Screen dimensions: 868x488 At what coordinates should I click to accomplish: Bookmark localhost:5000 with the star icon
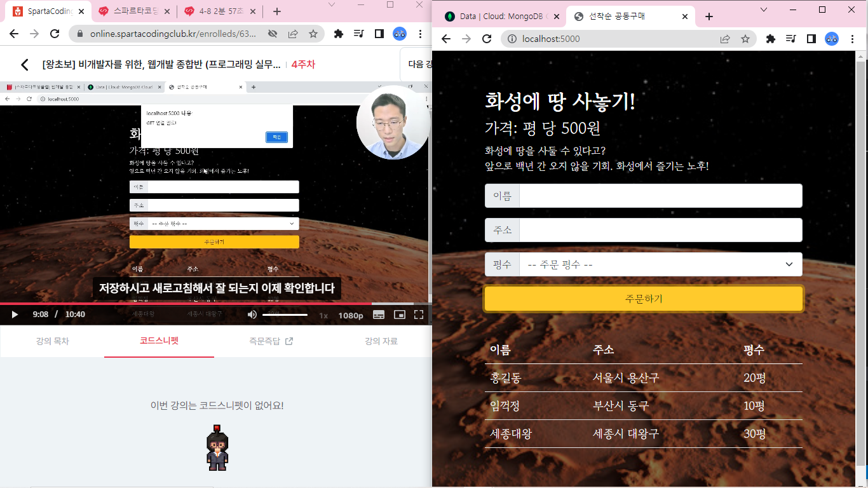[x=745, y=39]
